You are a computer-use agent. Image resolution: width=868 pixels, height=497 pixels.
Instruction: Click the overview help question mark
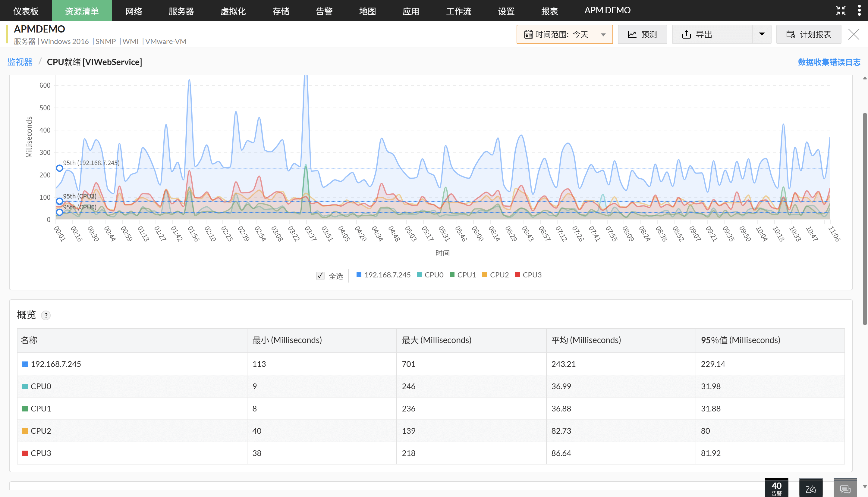[x=46, y=315]
